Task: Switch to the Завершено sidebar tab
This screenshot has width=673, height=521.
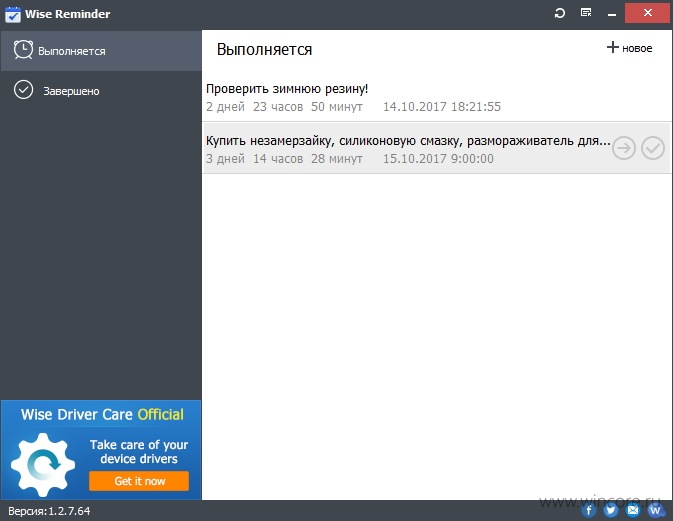Action: click(x=101, y=91)
